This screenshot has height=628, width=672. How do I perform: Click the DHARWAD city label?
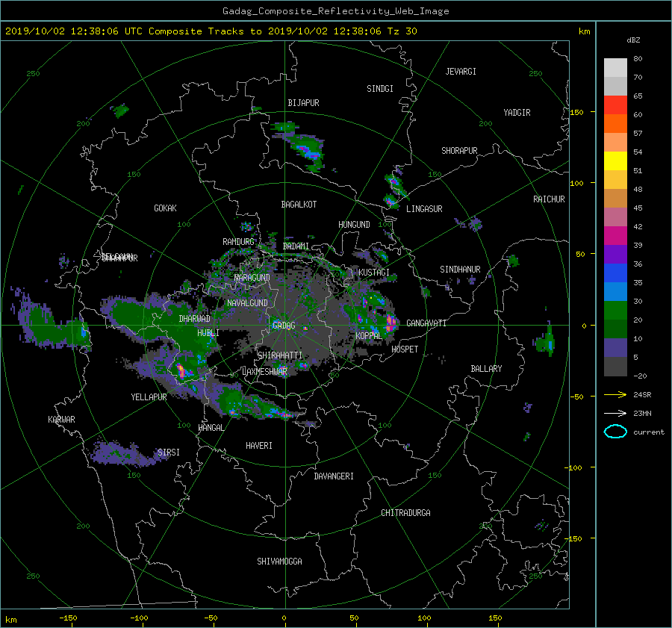point(195,319)
